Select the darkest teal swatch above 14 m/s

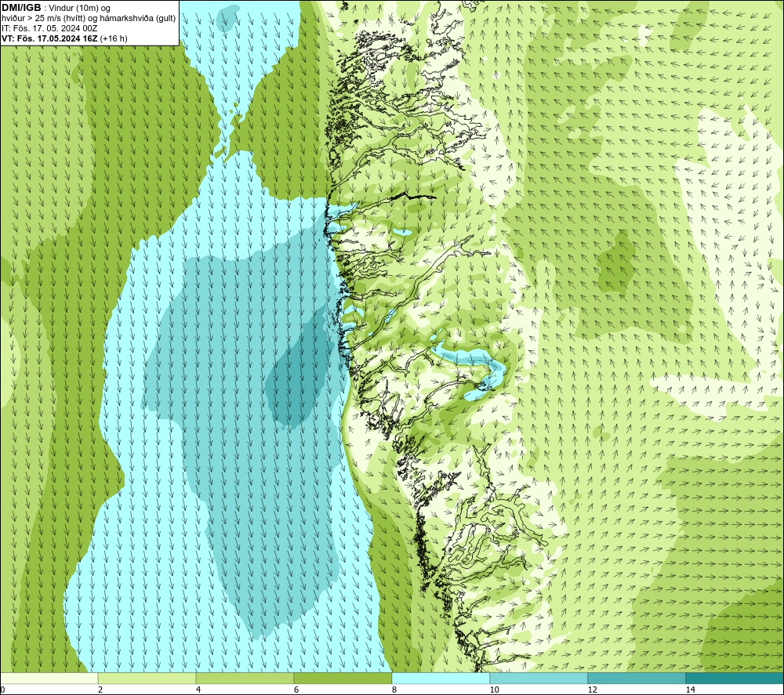click(x=735, y=679)
